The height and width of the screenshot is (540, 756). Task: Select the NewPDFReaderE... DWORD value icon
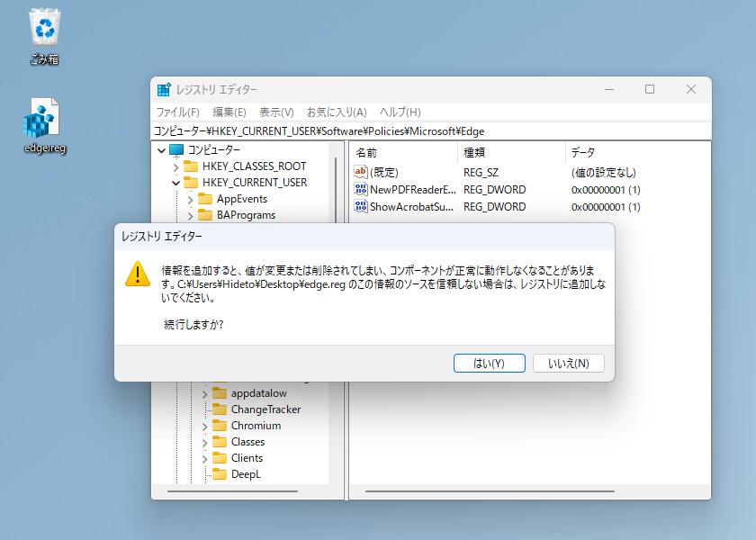pos(361,189)
